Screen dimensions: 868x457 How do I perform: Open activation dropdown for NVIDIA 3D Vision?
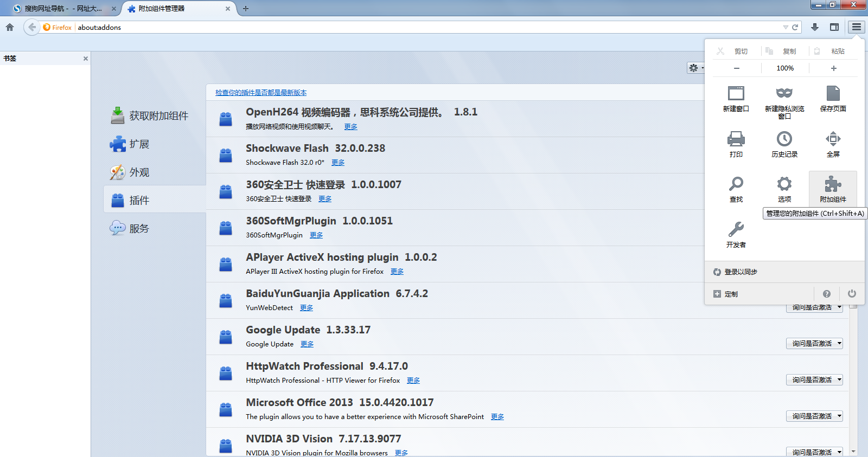tap(814, 452)
